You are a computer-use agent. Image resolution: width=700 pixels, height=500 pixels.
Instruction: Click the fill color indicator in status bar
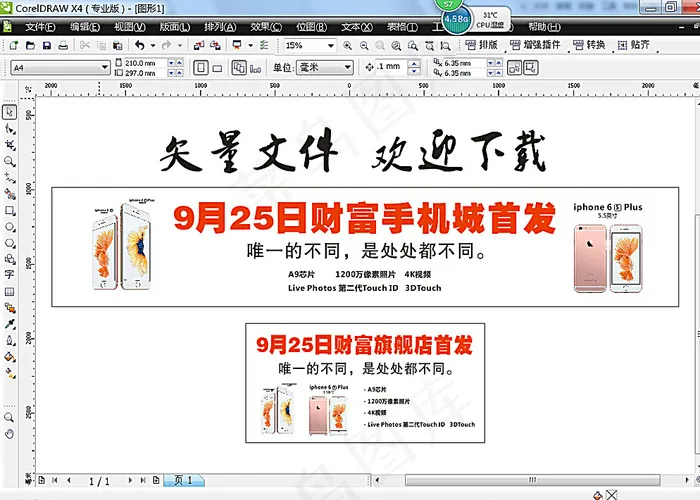coord(598,496)
